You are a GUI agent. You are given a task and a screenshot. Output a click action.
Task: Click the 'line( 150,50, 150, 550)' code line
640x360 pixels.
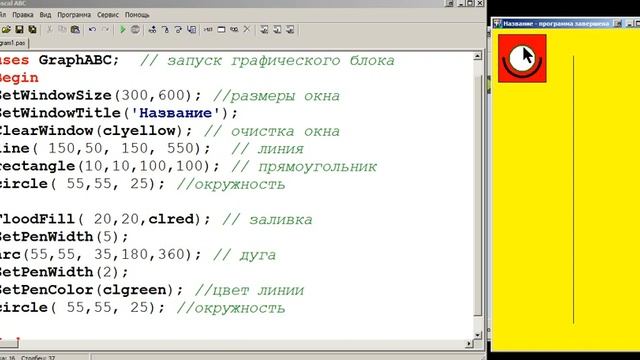point(105,148)
